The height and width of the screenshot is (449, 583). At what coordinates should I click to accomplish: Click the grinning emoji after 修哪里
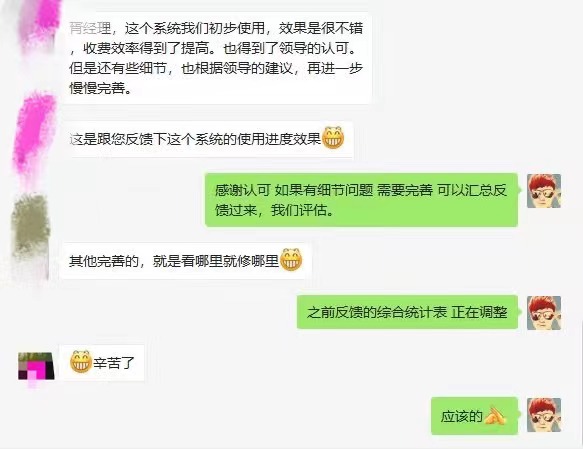coord(291,259)
